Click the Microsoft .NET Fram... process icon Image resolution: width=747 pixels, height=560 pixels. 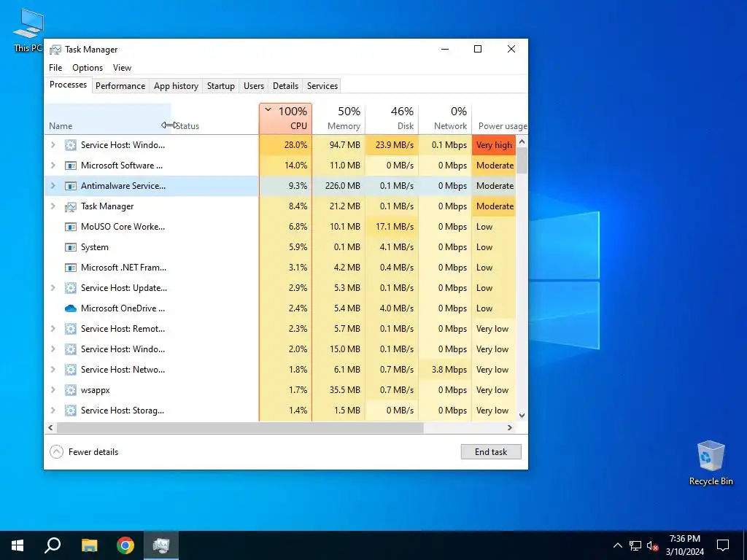pos(71,268)
